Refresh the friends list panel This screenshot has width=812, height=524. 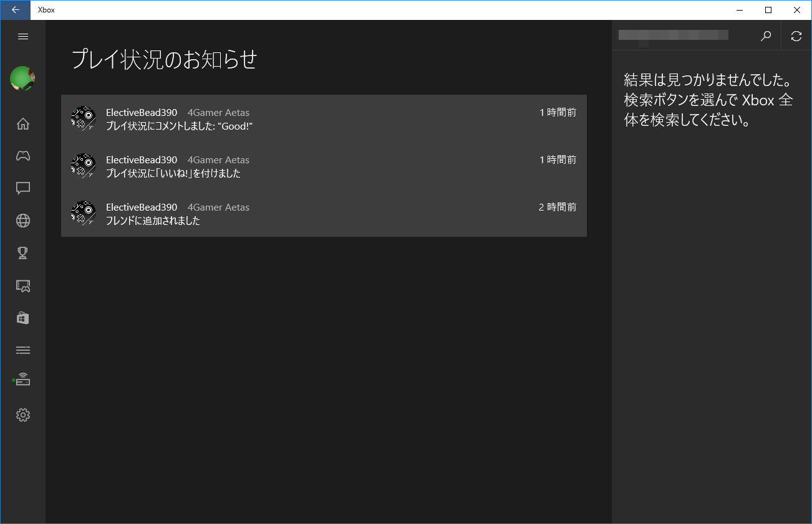point(796,36)
